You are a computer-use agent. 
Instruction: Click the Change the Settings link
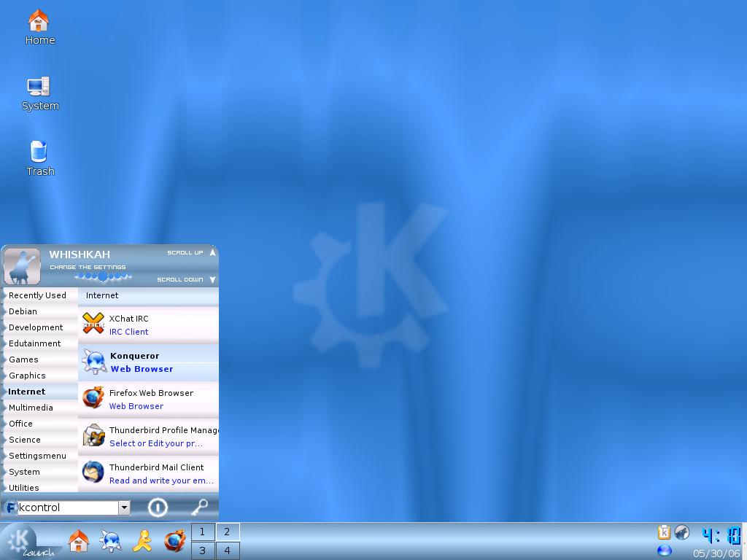tap(88, 267)
